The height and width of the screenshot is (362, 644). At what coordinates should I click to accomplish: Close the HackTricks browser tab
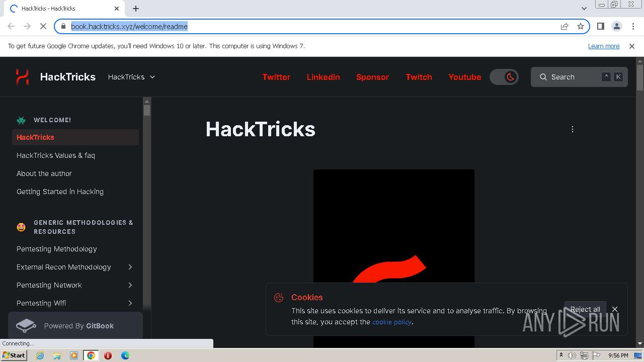117,9
